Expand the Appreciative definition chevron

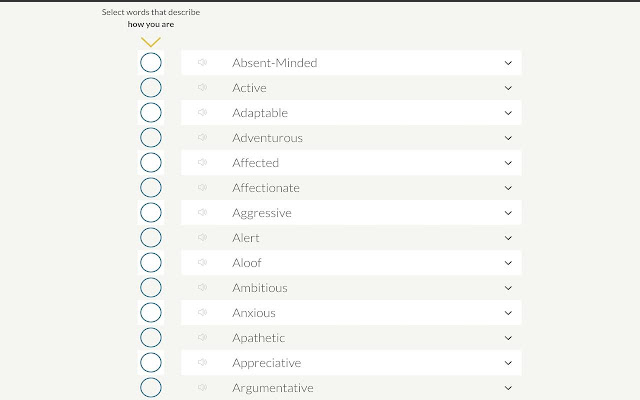coord(508,363)
